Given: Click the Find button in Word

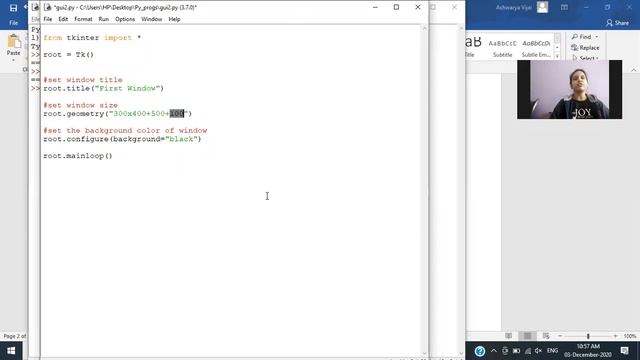Looking at the screenshot, I should click(x=581, y=37).
